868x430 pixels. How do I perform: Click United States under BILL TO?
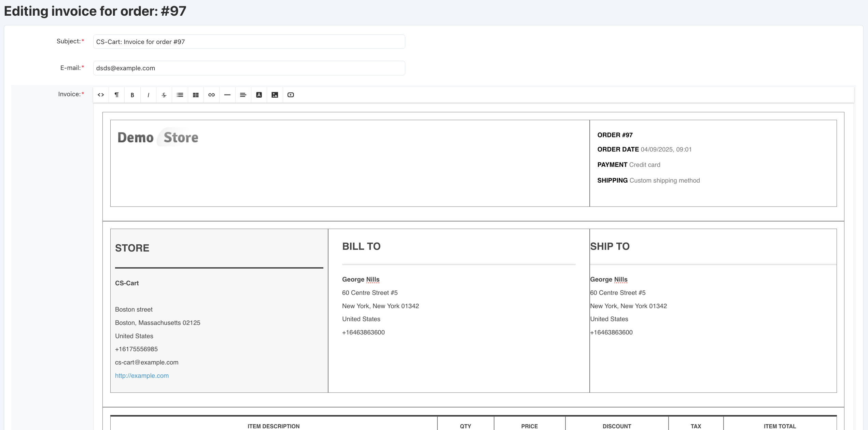tap(361, 319)
